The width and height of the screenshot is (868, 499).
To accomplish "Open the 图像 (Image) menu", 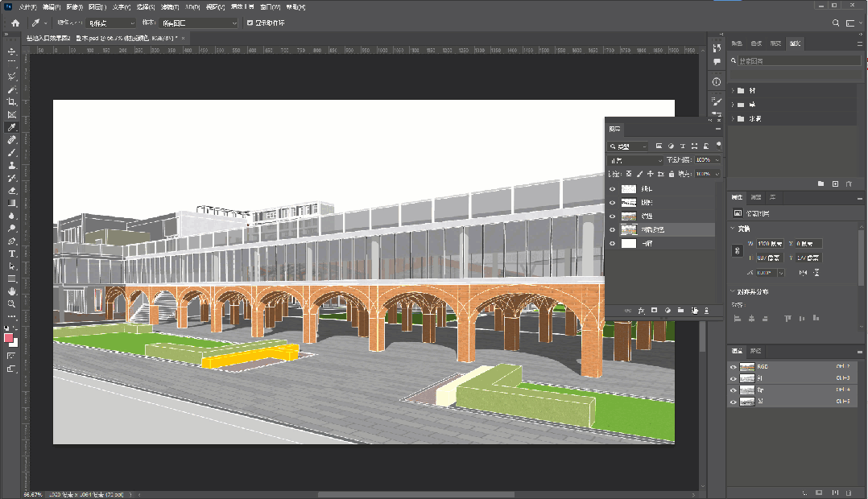I will [74, 6].
